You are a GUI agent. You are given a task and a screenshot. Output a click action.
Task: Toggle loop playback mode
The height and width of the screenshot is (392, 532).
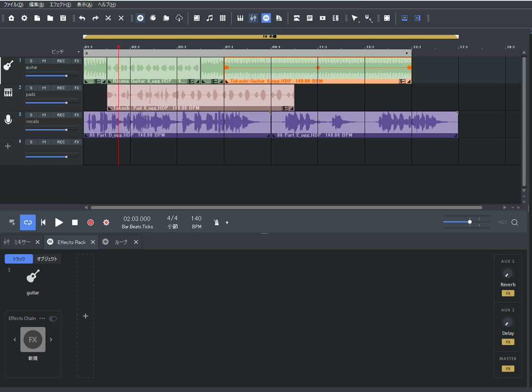coord(28,222)
